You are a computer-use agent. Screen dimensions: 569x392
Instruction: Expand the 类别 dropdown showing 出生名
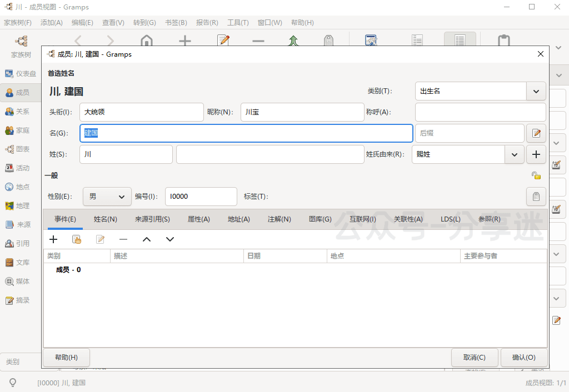click(536, 91)
